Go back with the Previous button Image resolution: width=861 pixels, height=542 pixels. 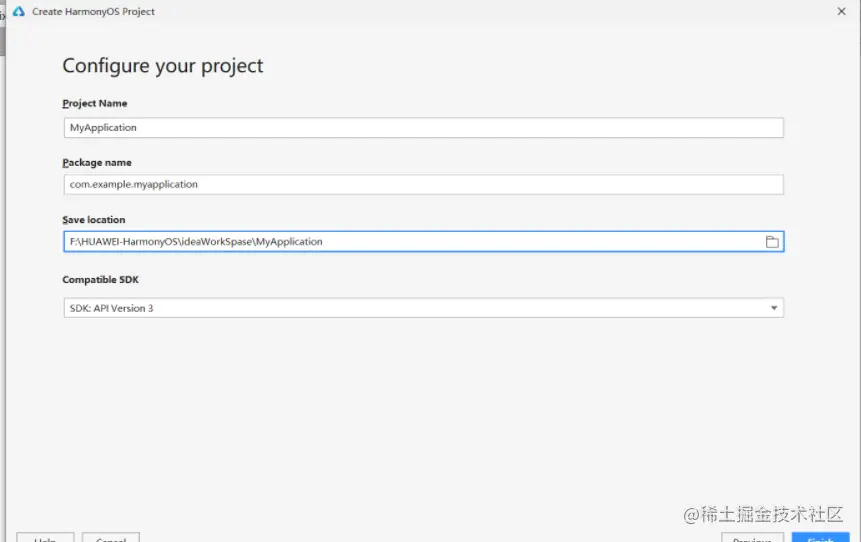(752, 538)
